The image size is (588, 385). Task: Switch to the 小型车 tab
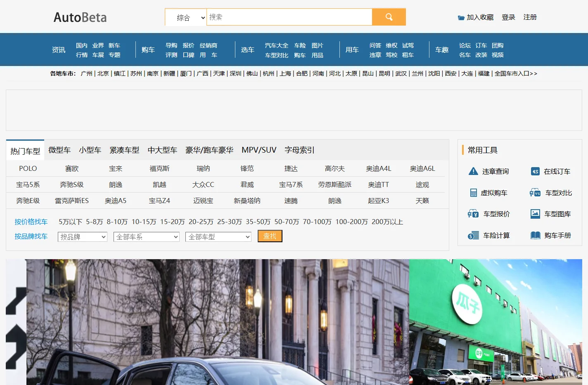[90, 150]
